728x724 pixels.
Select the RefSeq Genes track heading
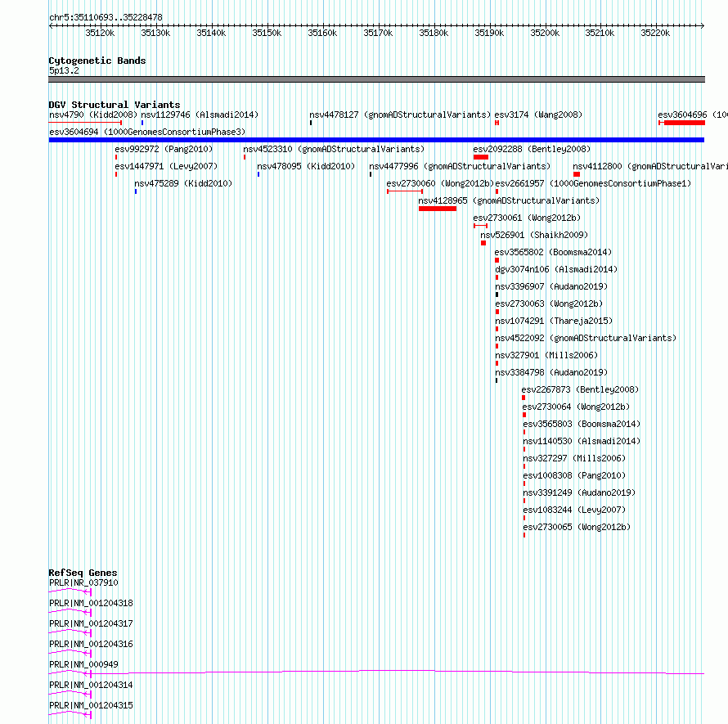click(83, 573)
